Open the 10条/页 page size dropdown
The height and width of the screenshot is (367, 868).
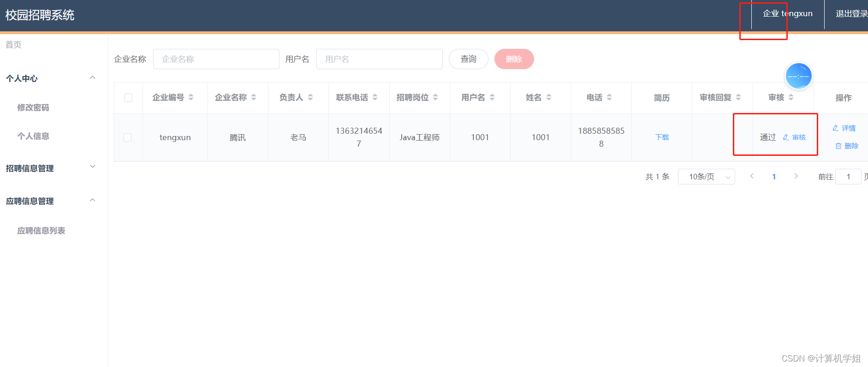click(706, 177)
